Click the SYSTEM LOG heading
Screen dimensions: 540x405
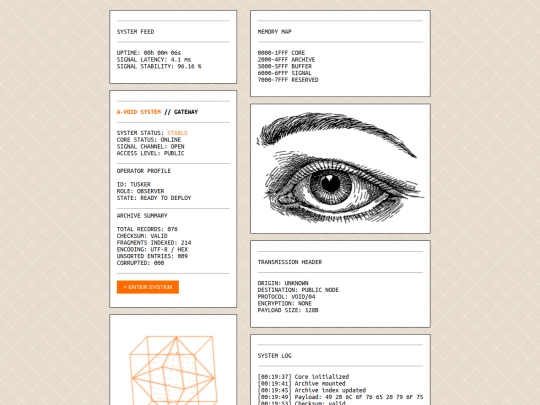(x=274, y=356)
